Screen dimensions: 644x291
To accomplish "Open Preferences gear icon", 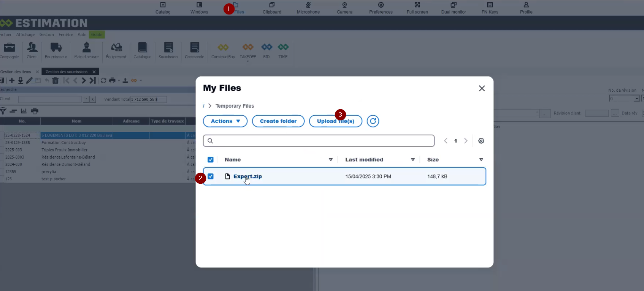I will click(x=381, y=8).
